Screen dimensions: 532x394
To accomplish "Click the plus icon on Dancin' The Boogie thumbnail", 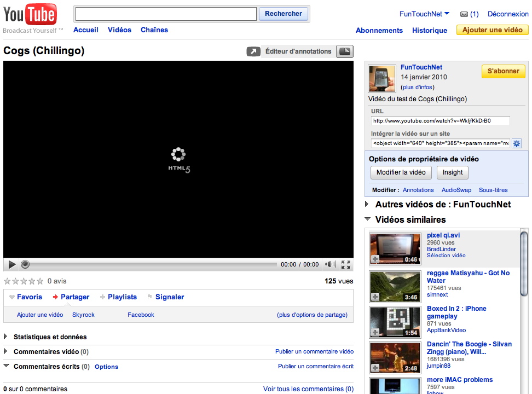I will click(375, 368).
